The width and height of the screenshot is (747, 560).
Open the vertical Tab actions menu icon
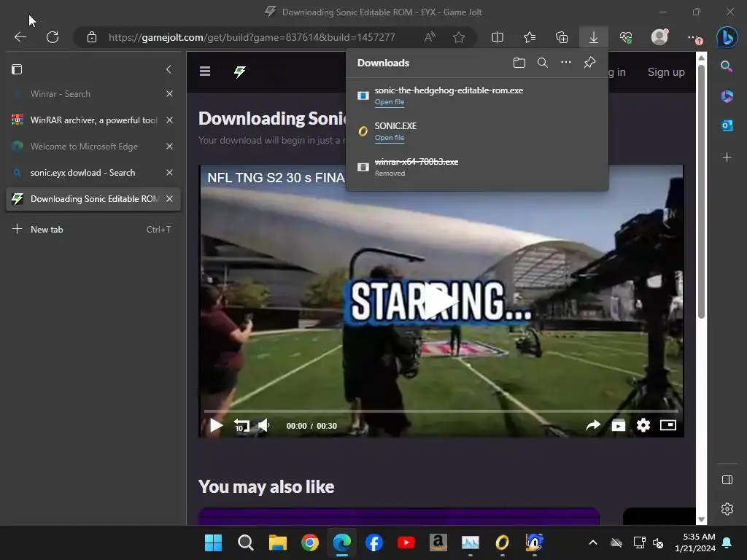coord(17,69)
